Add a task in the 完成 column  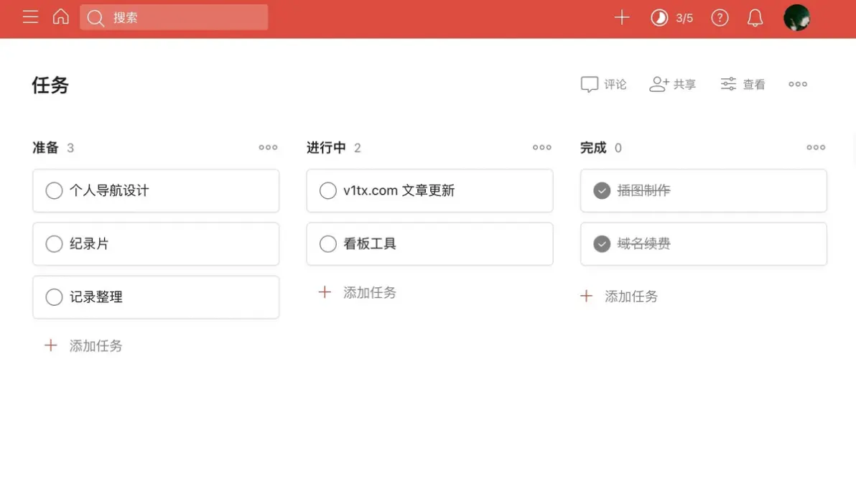point(619,297)
